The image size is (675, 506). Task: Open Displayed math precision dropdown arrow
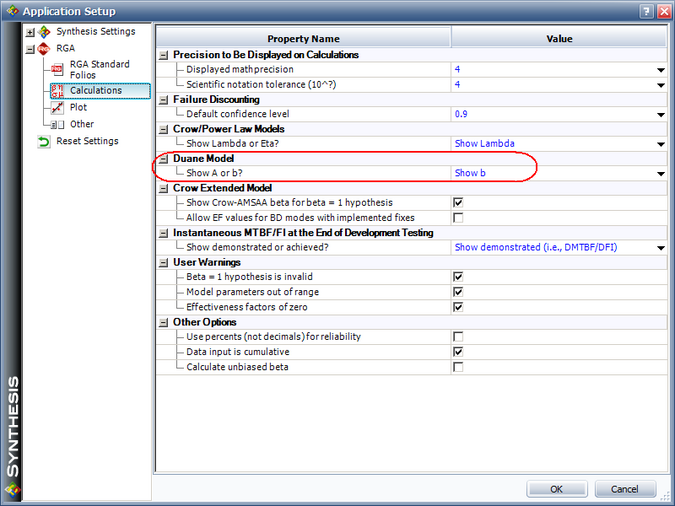click(x=661, y=70)
